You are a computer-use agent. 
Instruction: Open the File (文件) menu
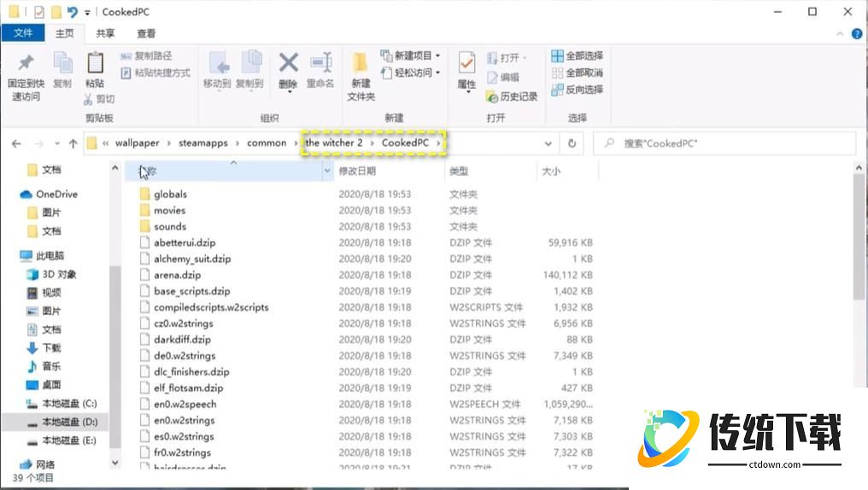(23, 33)
